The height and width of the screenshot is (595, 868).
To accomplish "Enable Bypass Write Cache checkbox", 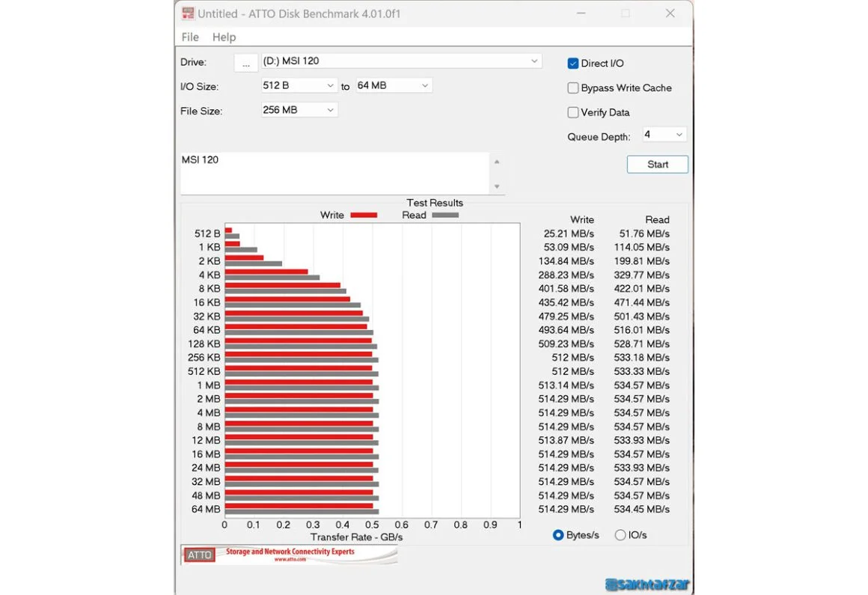I will pos(573,88).
